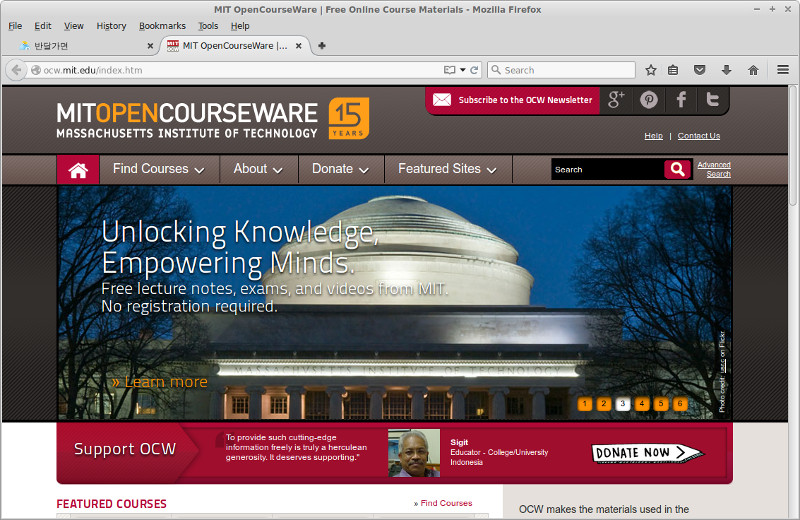
Task: Open the Advanced Search link
Action: [x=714, y=169]
